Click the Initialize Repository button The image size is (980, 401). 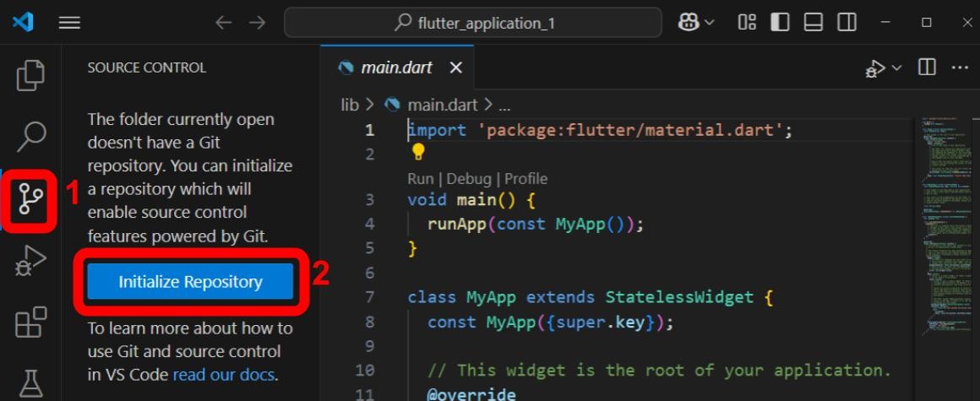(190, 282)
